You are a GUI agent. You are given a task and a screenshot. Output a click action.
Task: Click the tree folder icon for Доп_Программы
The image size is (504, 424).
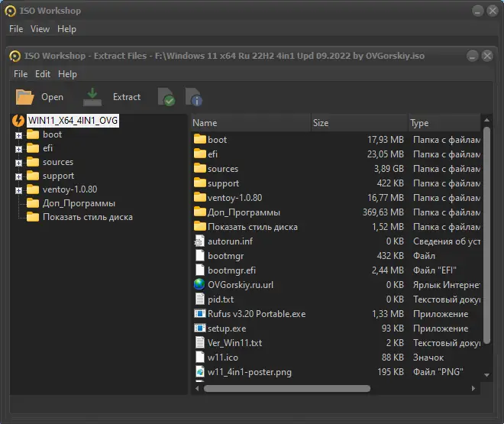point(33,203)
